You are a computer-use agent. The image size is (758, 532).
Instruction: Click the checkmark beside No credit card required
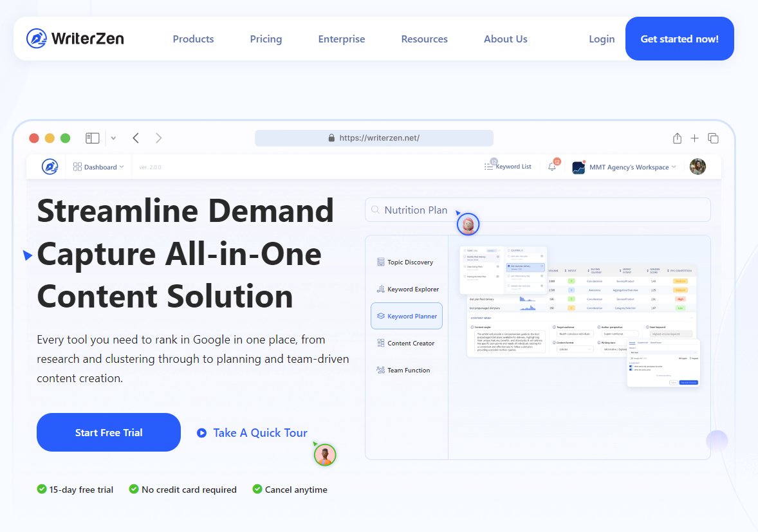133,490
